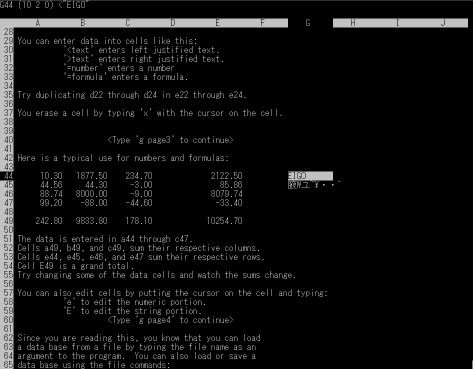The width and height of the screenshot is (473, 369).
Task: Click the row sum cell 8079.74
Action: (226, 194)
